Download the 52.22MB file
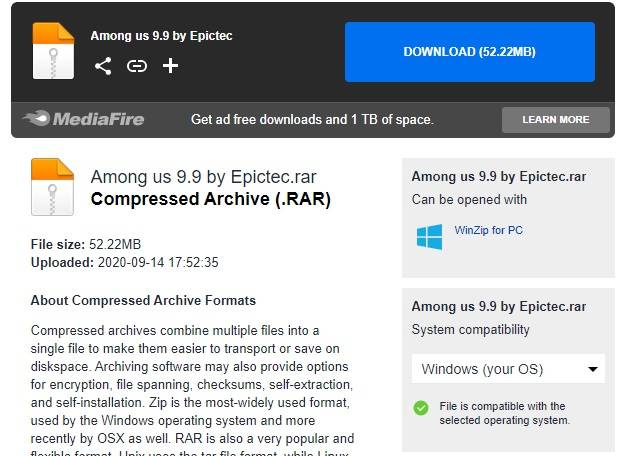 (x=470, y=52)
